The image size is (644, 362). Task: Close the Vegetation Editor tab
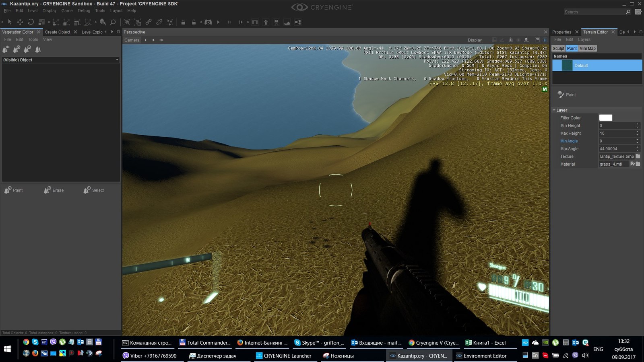coord(39,32)
